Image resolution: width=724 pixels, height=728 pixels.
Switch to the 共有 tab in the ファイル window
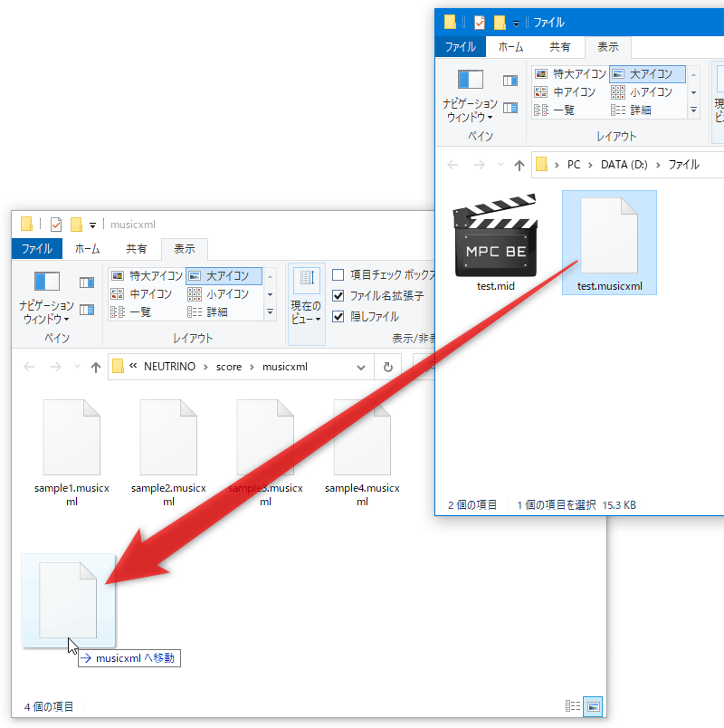point(559,47)
